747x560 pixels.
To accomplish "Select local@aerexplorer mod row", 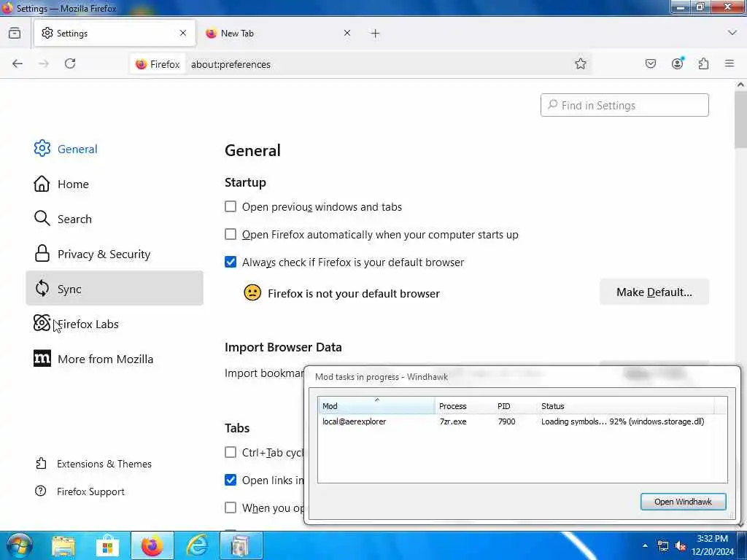I will (x=354, y=421).
